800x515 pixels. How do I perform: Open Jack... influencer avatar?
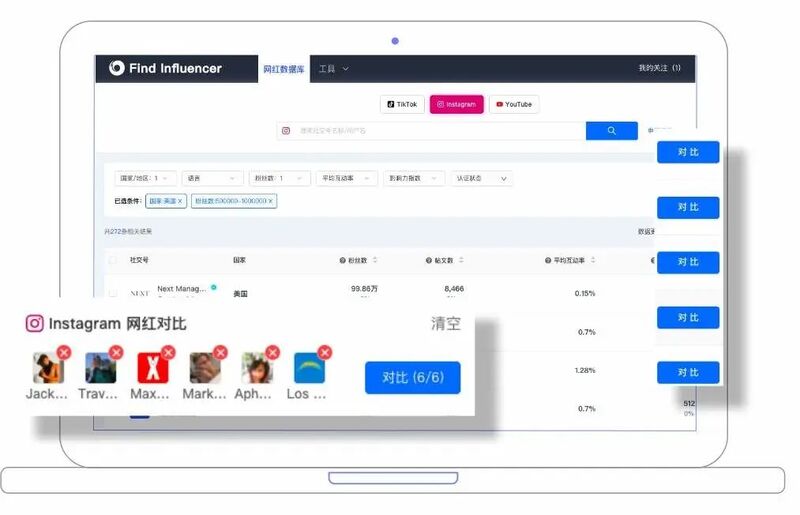pyautogui.click(x=48, y=367)
